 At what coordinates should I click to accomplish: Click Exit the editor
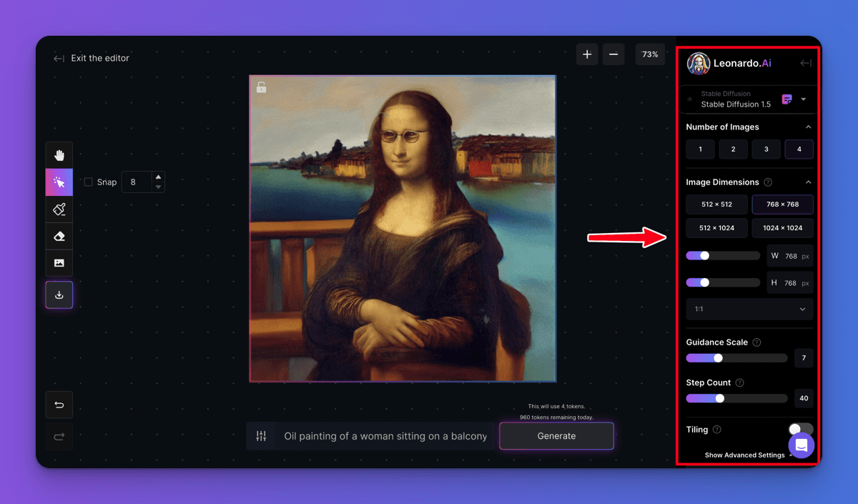click(x=92, y=59)
